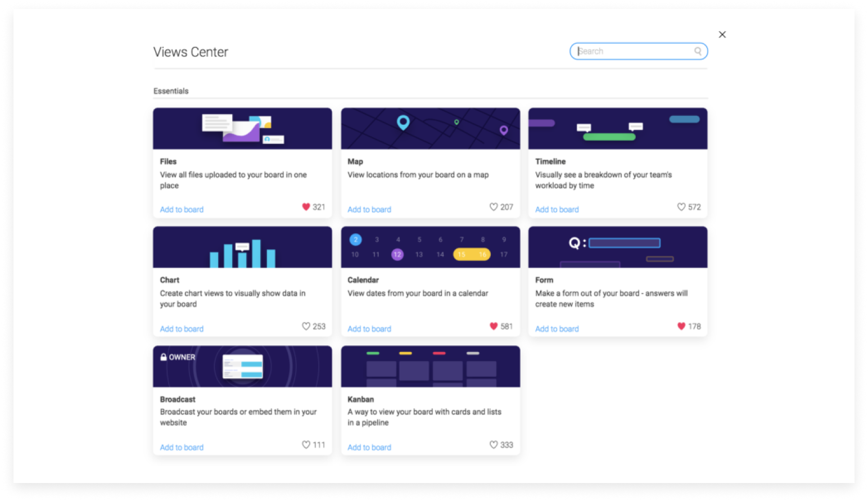Add the Chart view to board
The image size is (868, 501).
click(182, 329)
